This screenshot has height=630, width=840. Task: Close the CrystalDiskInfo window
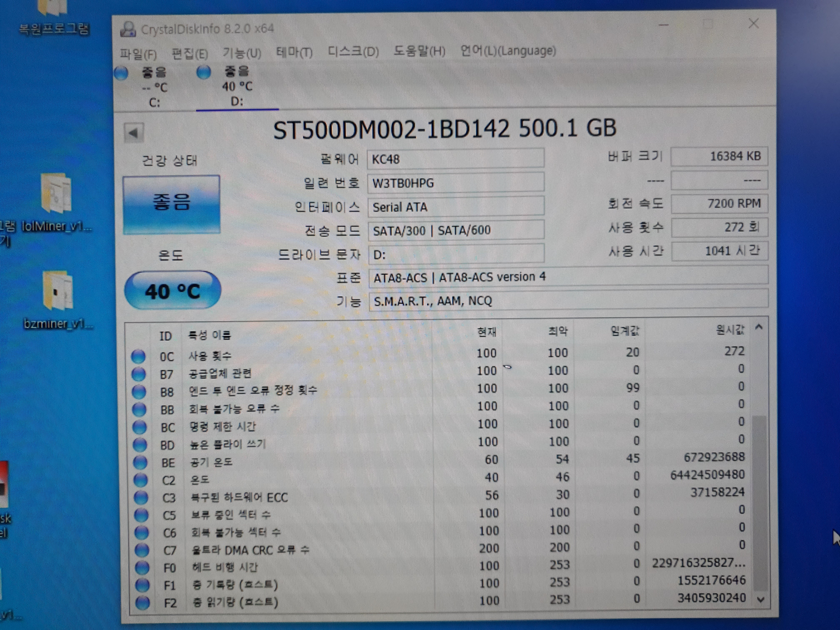(754, 24)
